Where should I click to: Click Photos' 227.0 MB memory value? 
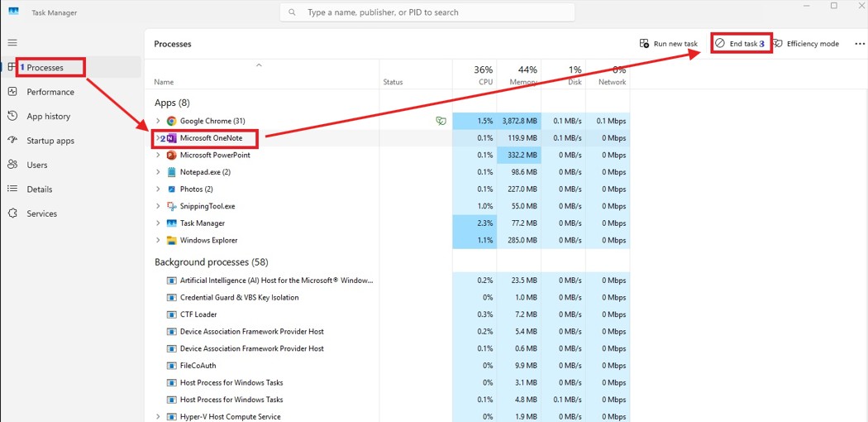(518, 189)
